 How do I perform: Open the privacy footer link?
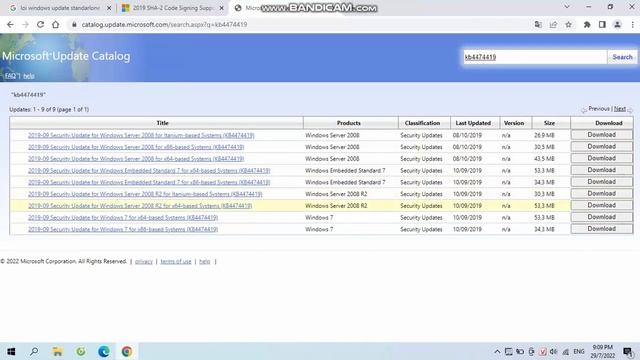144,262
